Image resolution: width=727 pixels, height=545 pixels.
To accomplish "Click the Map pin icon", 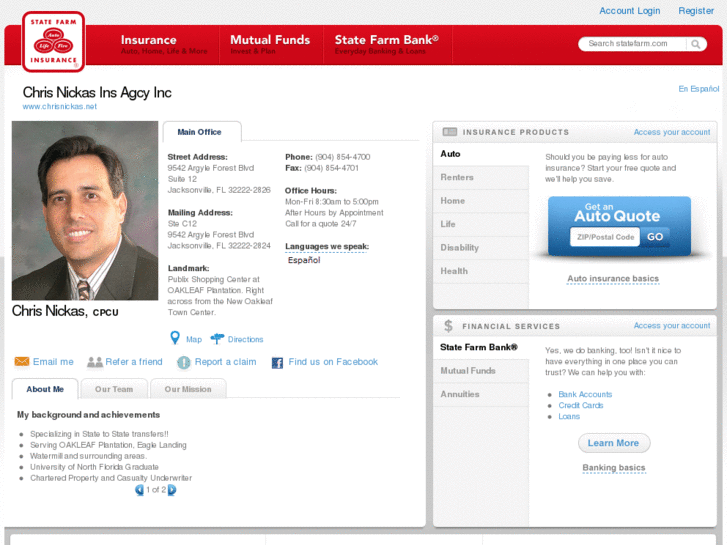I will [175, 339].
